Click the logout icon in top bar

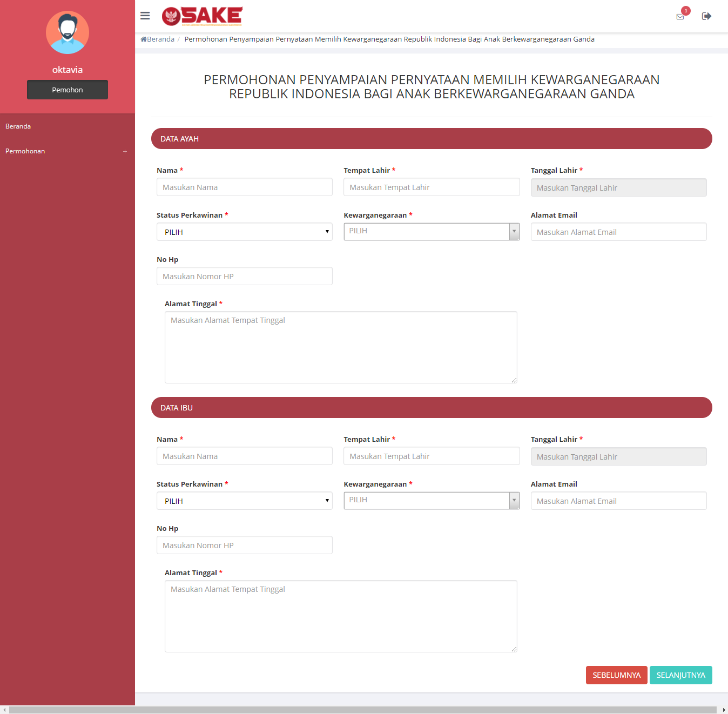pos(706,16)
